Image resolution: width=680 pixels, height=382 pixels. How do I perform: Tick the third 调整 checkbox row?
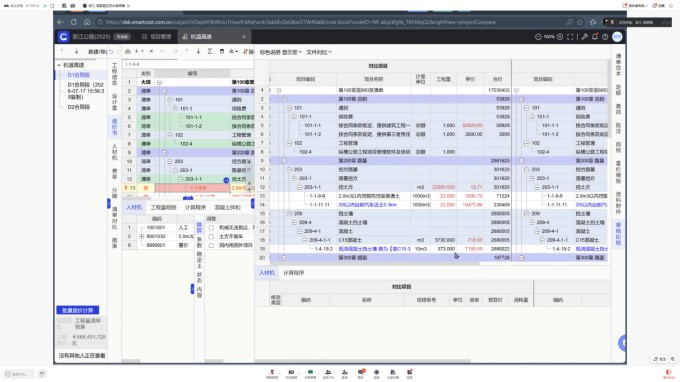click(211, 245)
